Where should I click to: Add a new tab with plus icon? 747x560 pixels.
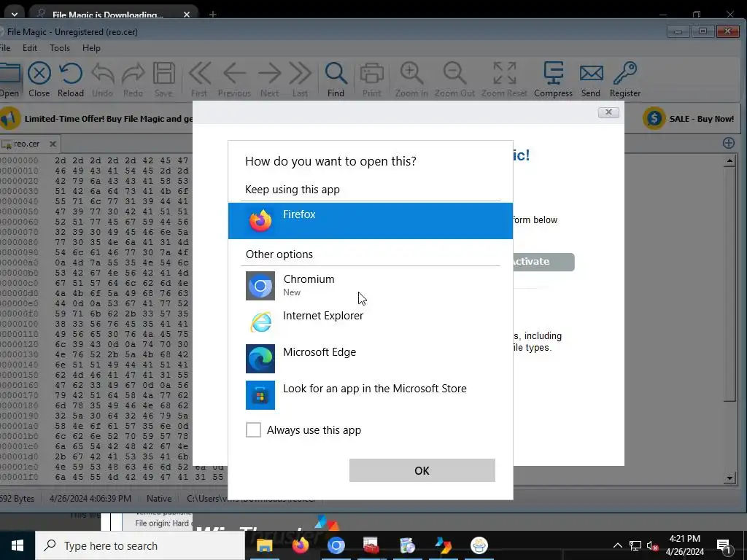click(729, 143)
